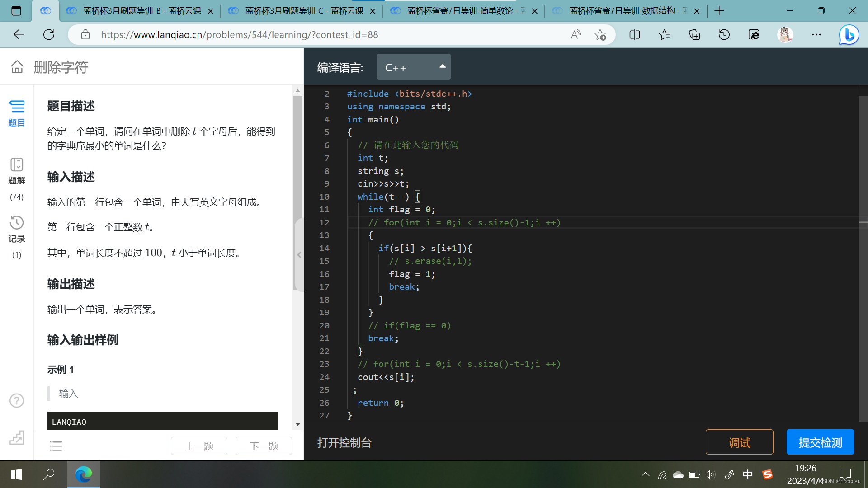Click the 提交检测 submit button
This screenshot has height=488, width=868.
[820, 442]
